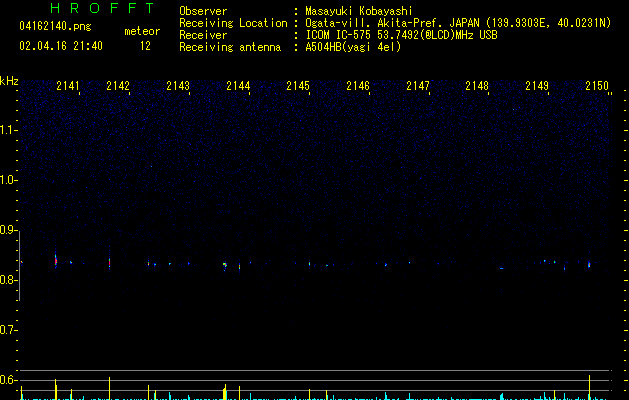Click the 2149 time marker

[537, 86]
